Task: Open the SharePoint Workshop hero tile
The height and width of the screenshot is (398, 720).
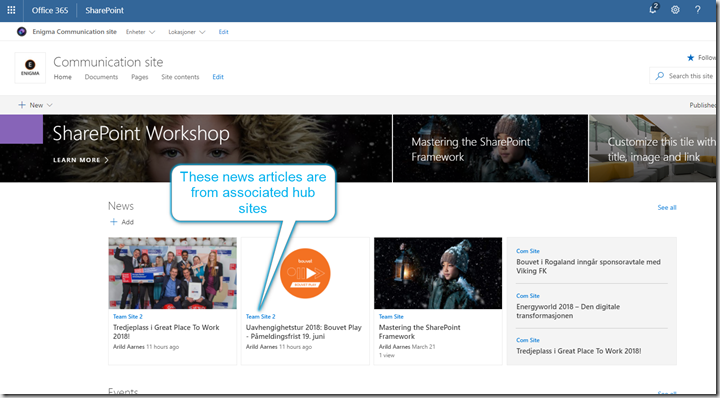Action: pos(196,148)
